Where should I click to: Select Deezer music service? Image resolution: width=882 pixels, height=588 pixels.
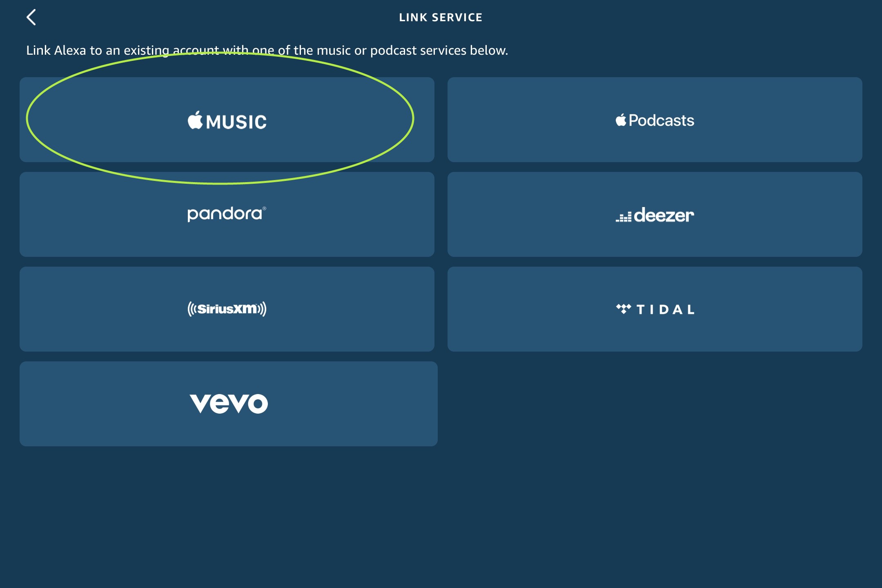pos(654,214)
